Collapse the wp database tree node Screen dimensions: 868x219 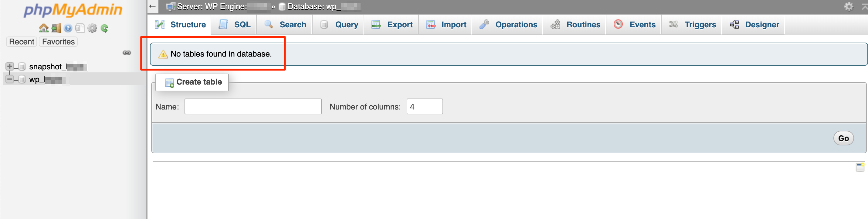point(9,79)
